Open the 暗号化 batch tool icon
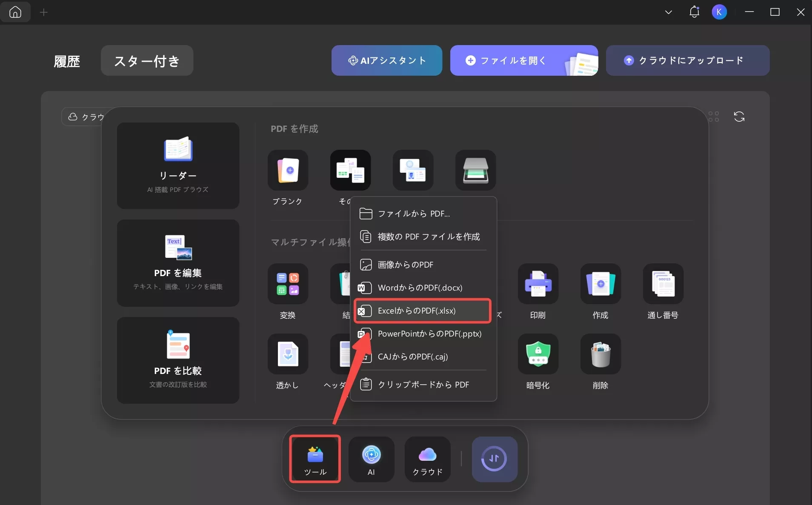This screenshot has width=812, height=505. coord(538,354)
